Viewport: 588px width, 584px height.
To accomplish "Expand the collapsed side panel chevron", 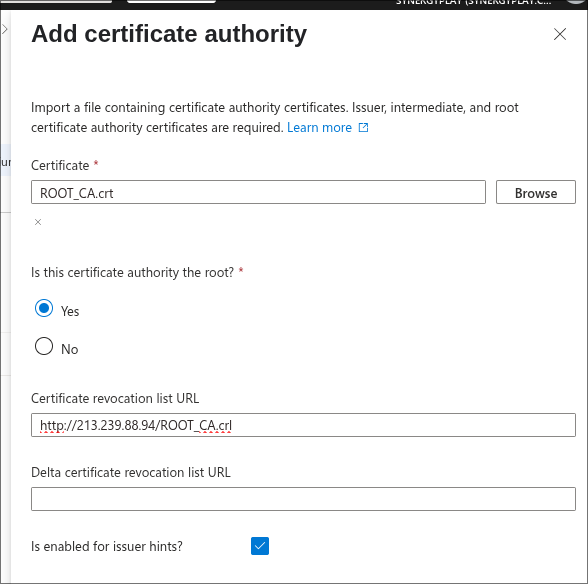I will (x=5, y=29).
